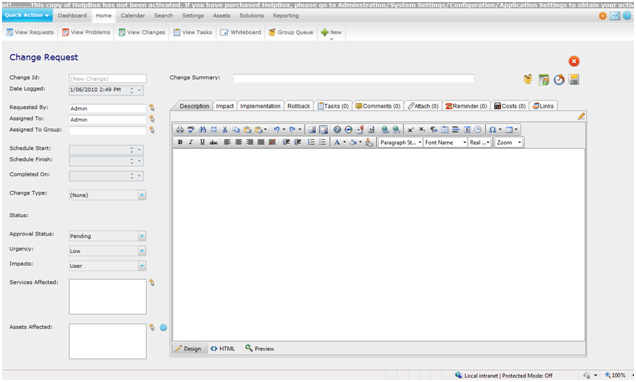636x382 pixels.
Task: Click the font color A icon
Action: (x=337, y=142)
